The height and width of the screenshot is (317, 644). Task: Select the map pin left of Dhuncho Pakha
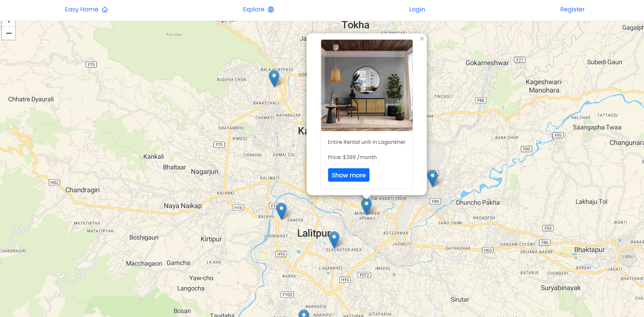432,178
